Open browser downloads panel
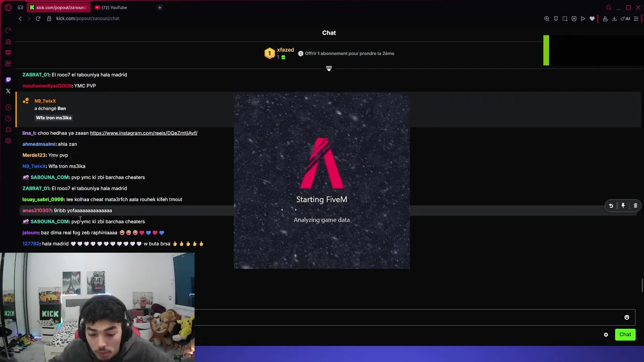Image resolution: width=644 pixels, height=362 pixels. click(x=614, y=19)
